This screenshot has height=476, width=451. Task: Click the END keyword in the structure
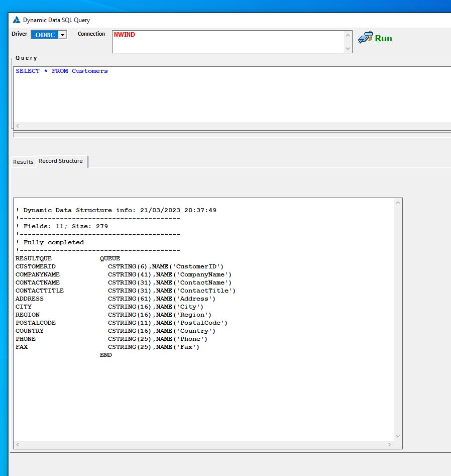click(x=105, y=355)
